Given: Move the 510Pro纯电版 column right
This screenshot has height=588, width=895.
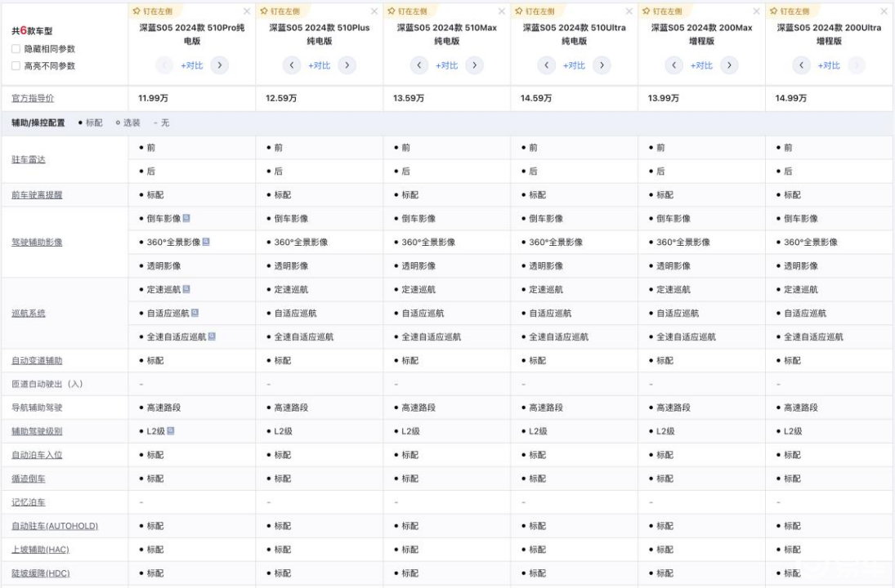Looking at the screenshot, I should pos(220,65).
